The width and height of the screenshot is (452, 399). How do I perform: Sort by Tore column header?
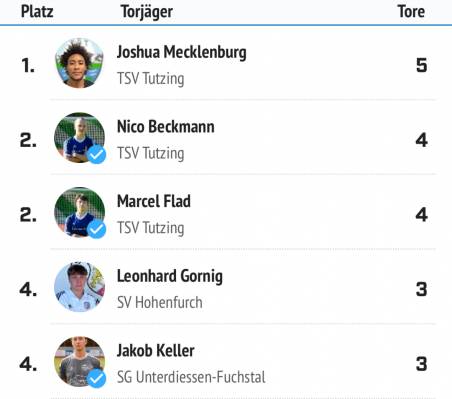coord(411,12)
